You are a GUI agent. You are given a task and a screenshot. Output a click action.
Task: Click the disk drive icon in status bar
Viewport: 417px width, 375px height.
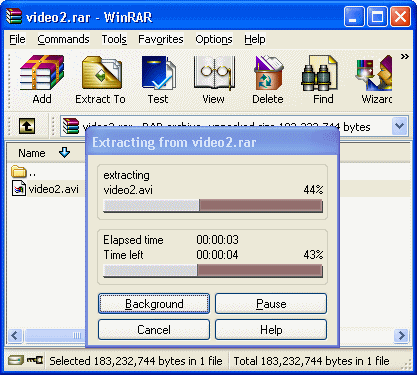pos(16,360)
